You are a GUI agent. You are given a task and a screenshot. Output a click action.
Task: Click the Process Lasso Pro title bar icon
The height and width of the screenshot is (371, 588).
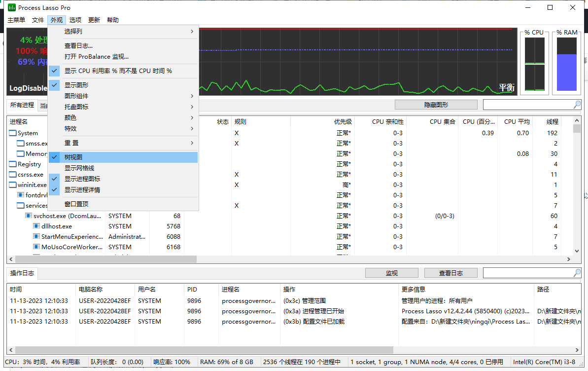click(12, 7)
